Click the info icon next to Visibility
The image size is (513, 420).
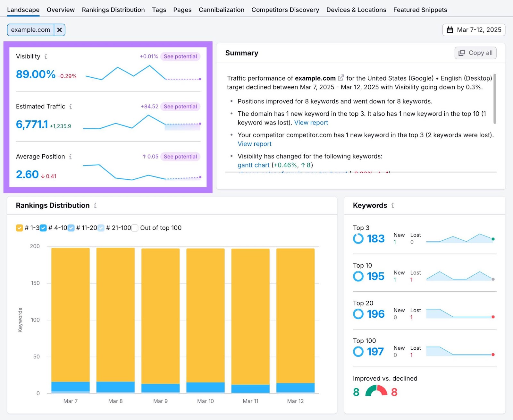click(x=46, y=56)
